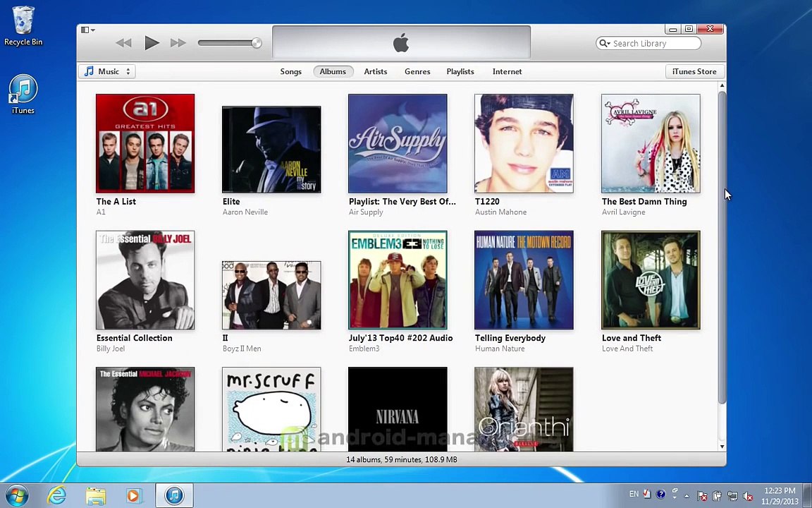The image size is (812, 508).
Task: Click the 'Telling Everybody' album title
Action: 510,338
